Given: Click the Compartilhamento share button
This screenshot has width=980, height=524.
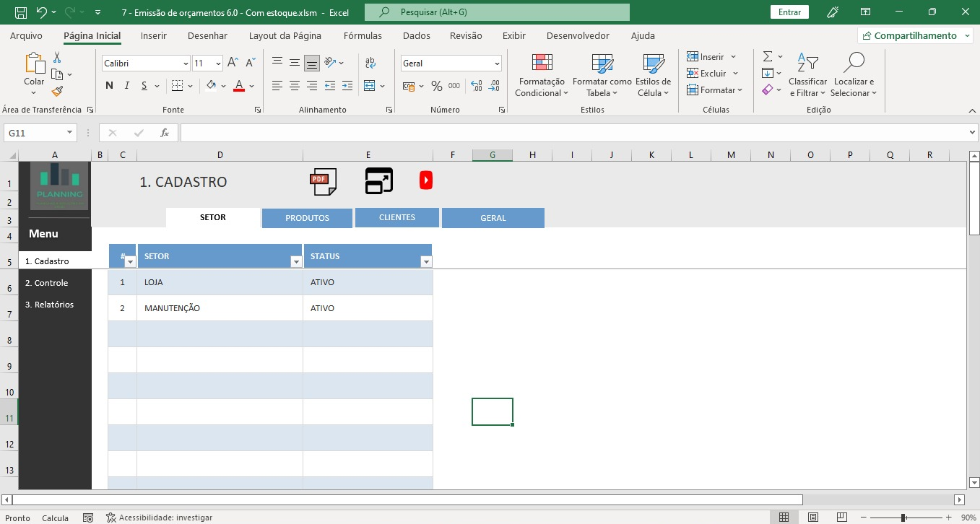Looking at the screenshot, I should click(x=915, y=35).
